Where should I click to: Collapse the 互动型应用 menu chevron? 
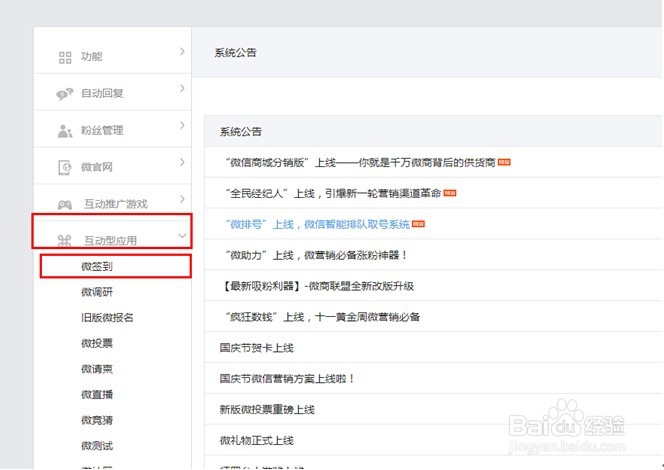[182, 236]
